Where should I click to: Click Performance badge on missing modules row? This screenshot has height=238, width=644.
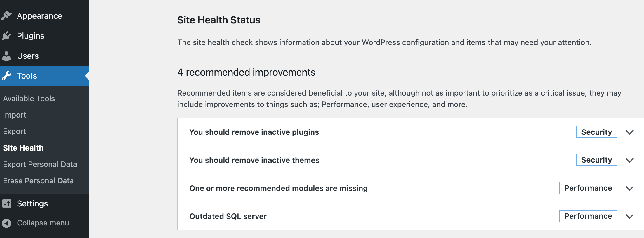[x=588, y=188]
